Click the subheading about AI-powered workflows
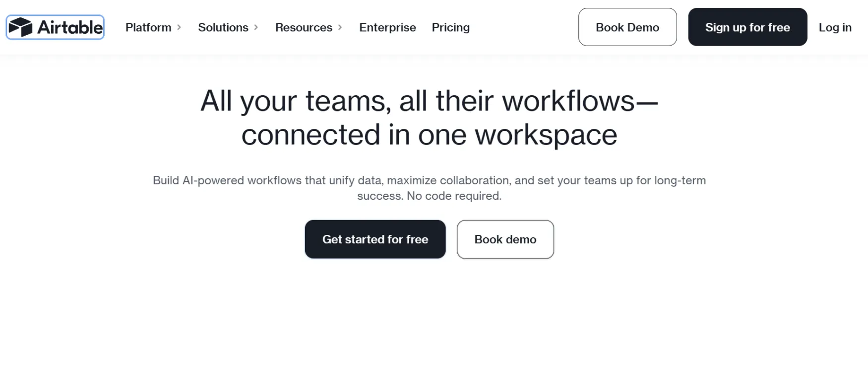Viewport: 868px width, 386px height. pyautogui.click(x=429, y=188)
